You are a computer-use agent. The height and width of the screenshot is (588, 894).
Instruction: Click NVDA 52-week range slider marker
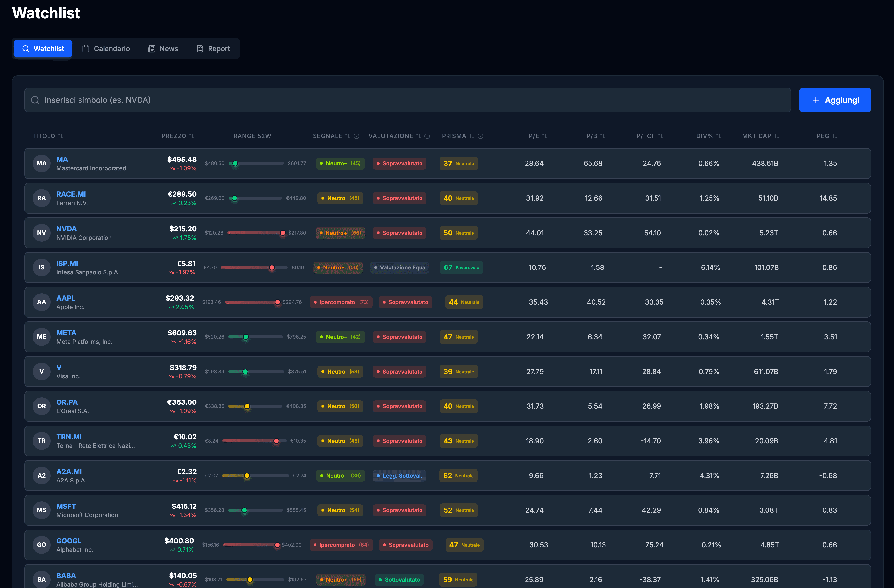coord(283,233)
